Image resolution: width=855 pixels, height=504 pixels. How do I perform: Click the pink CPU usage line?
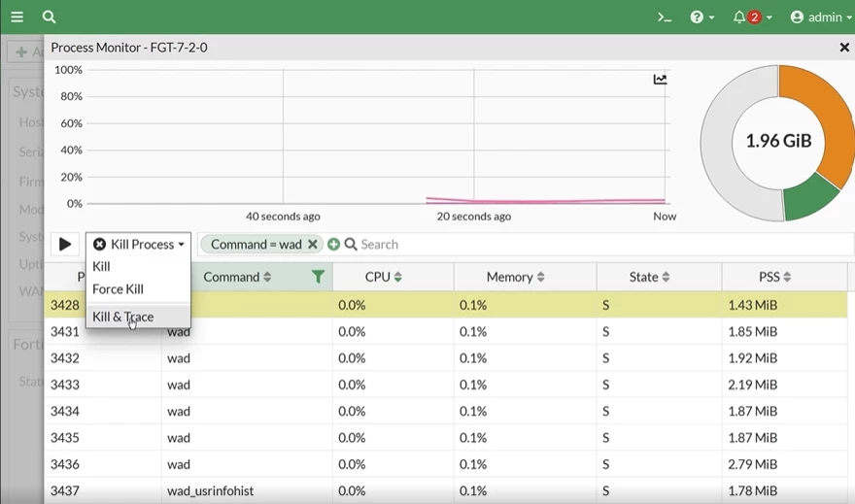click(545, 201)
